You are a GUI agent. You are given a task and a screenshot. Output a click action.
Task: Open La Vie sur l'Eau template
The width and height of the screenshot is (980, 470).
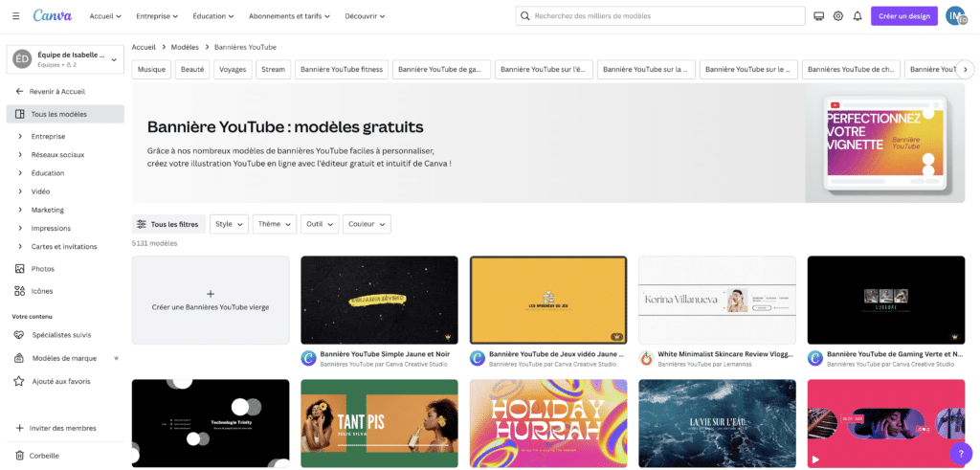717,423
